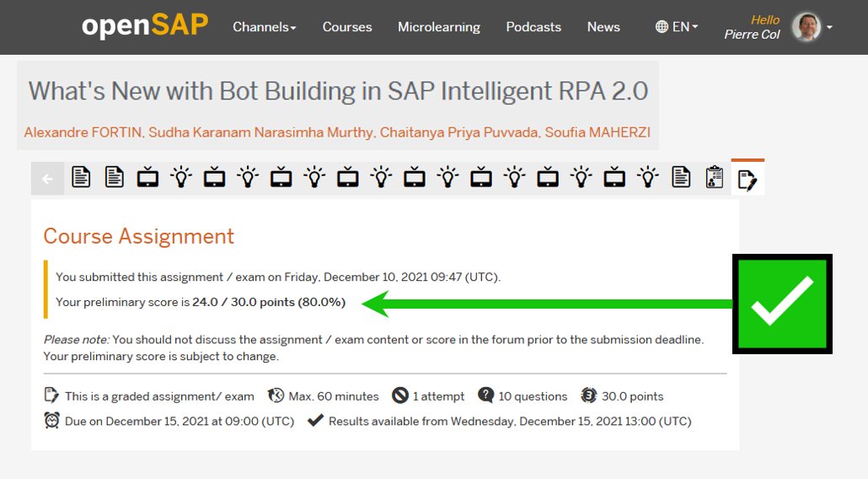Open the Microlearning menu item
Image resolution: width=868 pixels, height=479 pixels.
(439, 27)
